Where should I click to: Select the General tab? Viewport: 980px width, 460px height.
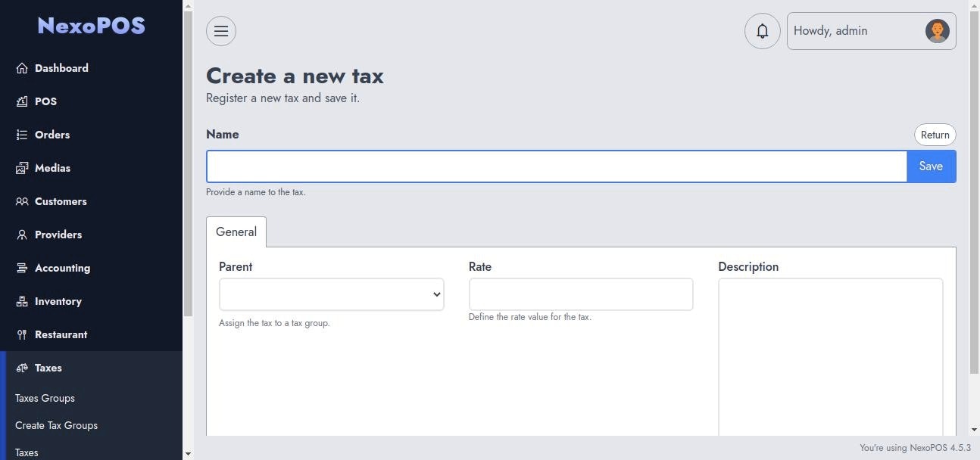(236, 232)
